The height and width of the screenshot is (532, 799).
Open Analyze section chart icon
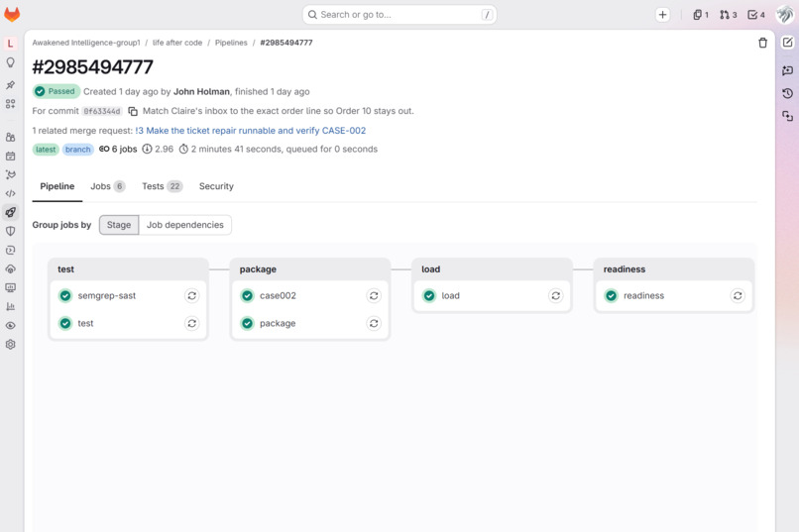[x=10, y=306]
